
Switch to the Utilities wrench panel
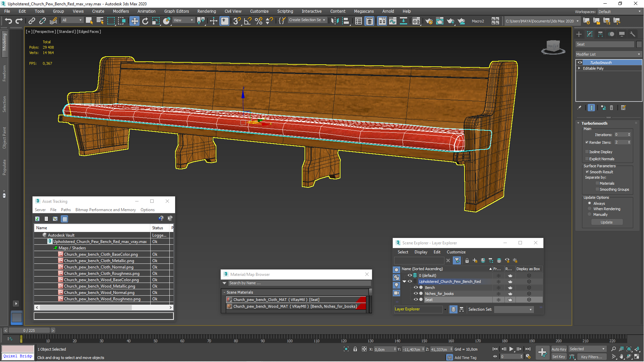point(633,34)
